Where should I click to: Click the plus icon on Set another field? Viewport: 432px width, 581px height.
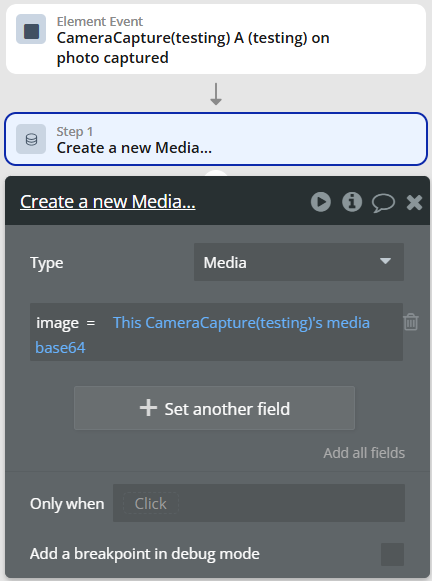click(148, 408)
